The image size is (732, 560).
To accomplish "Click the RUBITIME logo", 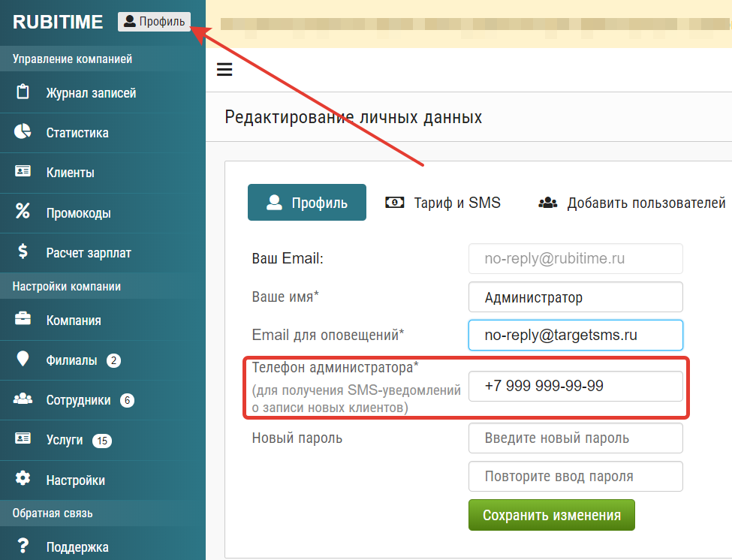I will pyautogui.click(x=58, y=22).
